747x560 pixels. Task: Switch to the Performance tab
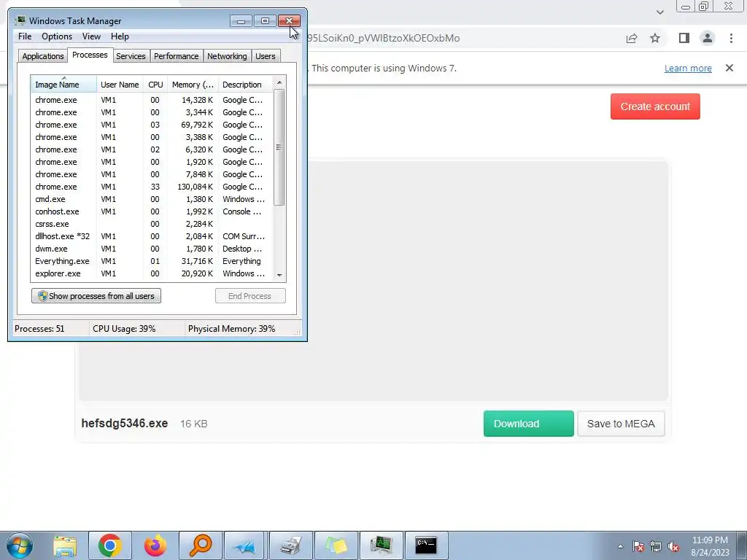click(x=176, y=56)
